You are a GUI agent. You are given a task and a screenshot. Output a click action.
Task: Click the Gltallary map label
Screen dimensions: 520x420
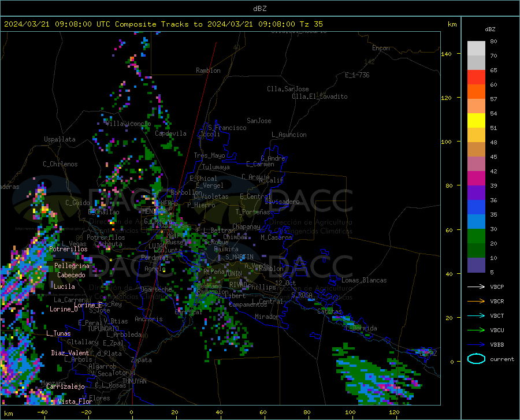pos(83,342)
